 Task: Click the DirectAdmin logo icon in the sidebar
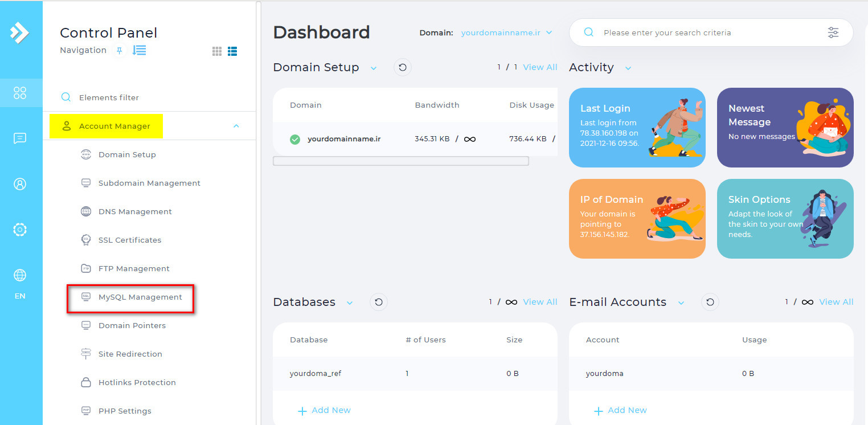[19, 32]
